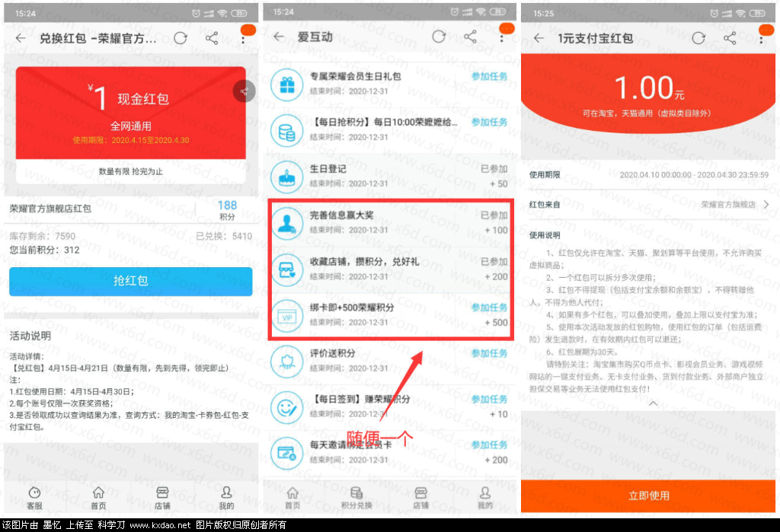Tap 参加任务 for 每日抢积分
This screenshot has height=532, width=780.
[x=490, y=123]
